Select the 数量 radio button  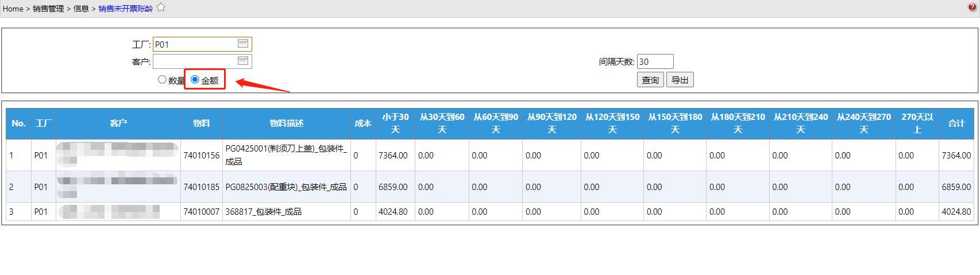[x=162, y=80]
